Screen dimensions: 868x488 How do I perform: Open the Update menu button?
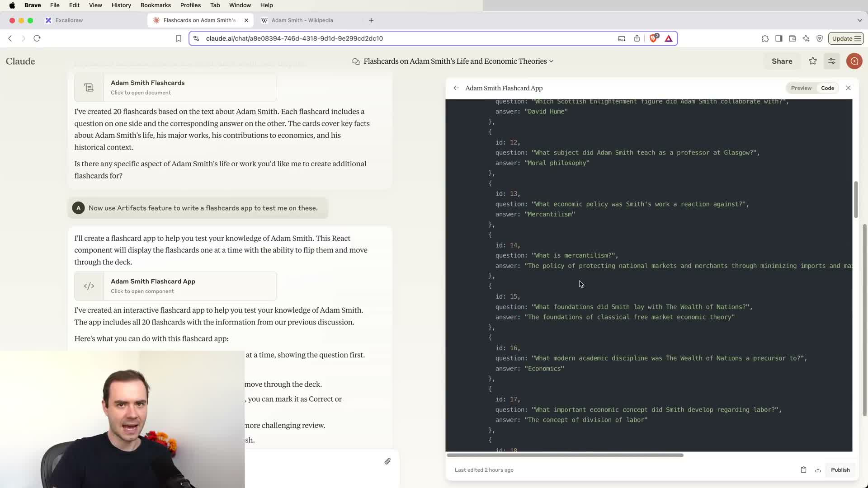tap(846, 38)
